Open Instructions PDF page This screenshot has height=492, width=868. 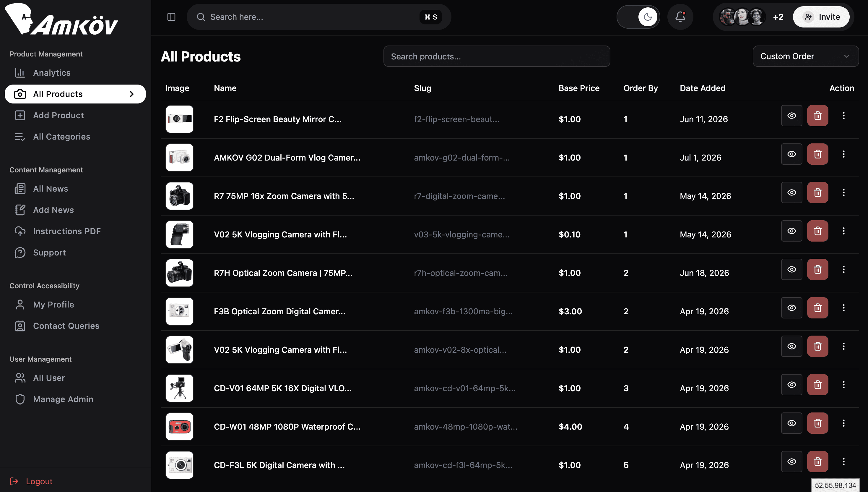(x=75, y=231)
